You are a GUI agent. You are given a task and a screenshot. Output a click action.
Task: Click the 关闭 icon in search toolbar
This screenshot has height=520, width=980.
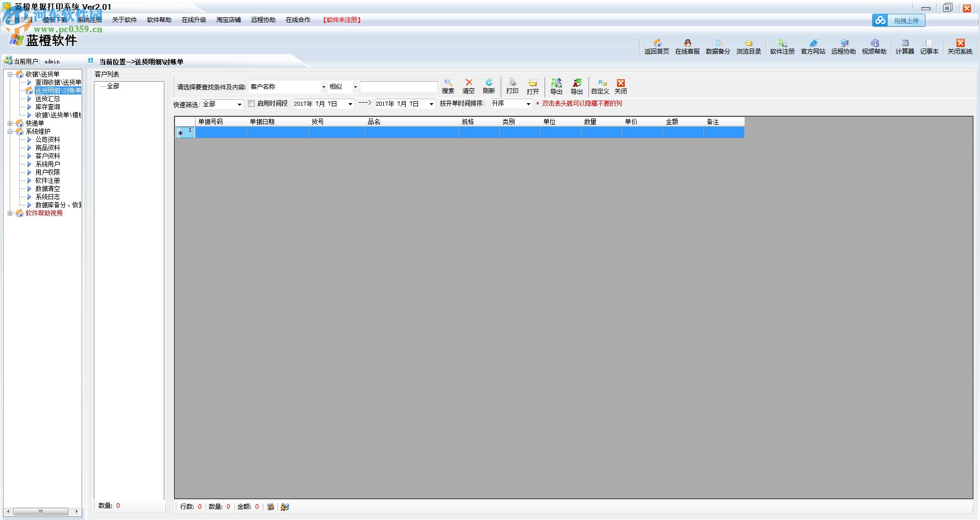620,86
